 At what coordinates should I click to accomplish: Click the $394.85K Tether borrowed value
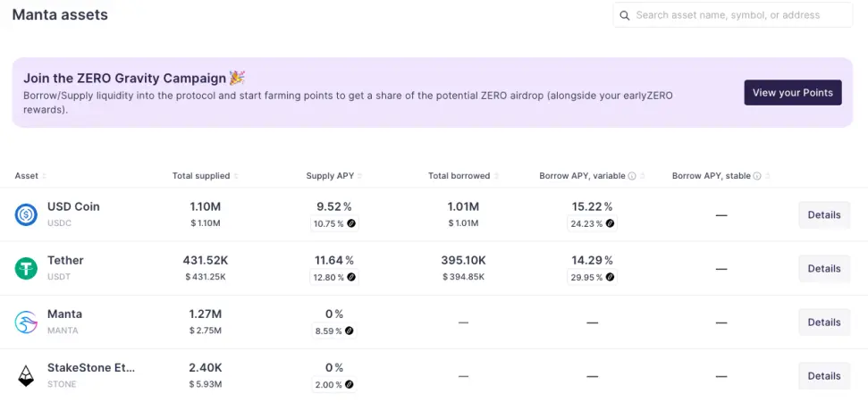pos(463,277)
